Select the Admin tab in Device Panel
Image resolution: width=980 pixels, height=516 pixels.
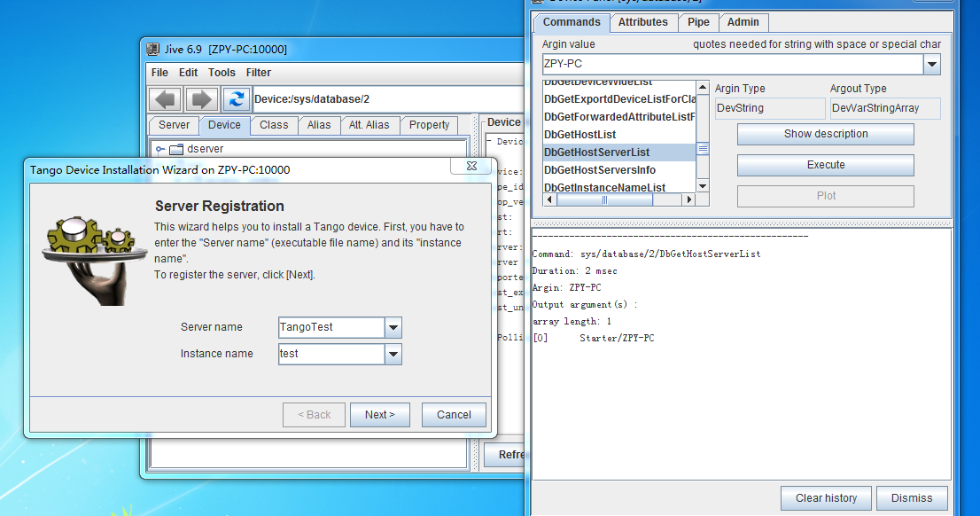coord(743,22)
